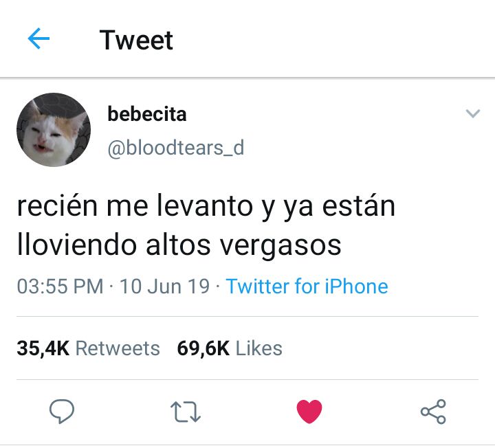Retweet this post with the arrows icon
The image size is (495, 448).
point(186,412)
